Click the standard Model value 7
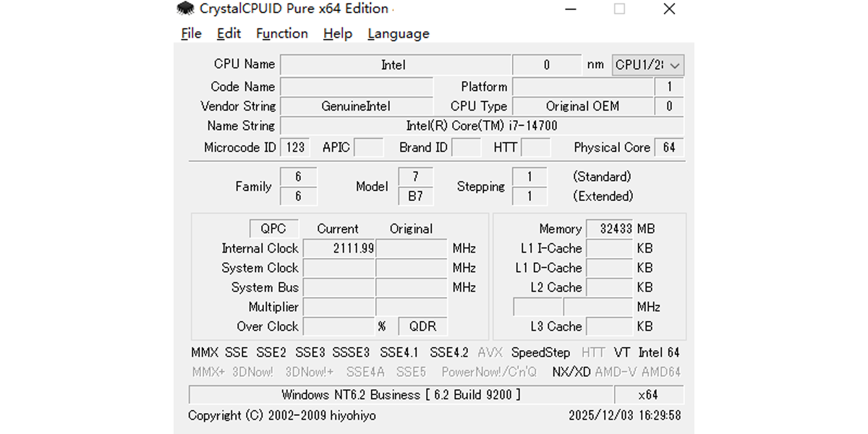 pos(416,176)
